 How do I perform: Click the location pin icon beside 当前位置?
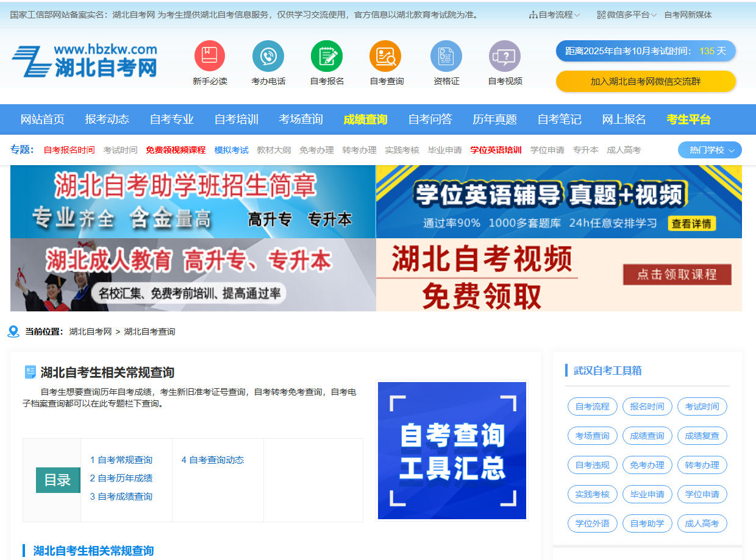point(13,331)
